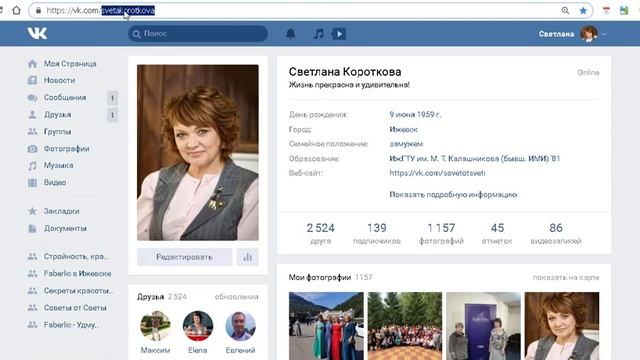640x360 pixels.
Task: Click the 45 отметок counter
Action: 497,233
